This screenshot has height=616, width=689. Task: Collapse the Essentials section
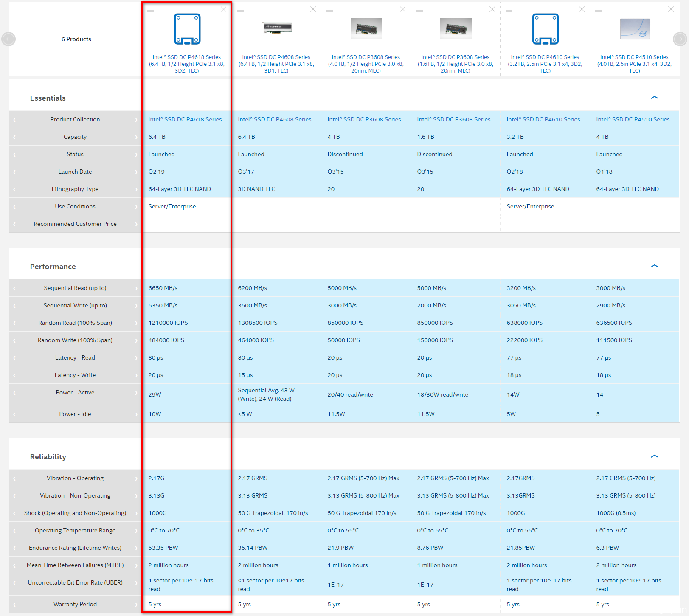655,98
